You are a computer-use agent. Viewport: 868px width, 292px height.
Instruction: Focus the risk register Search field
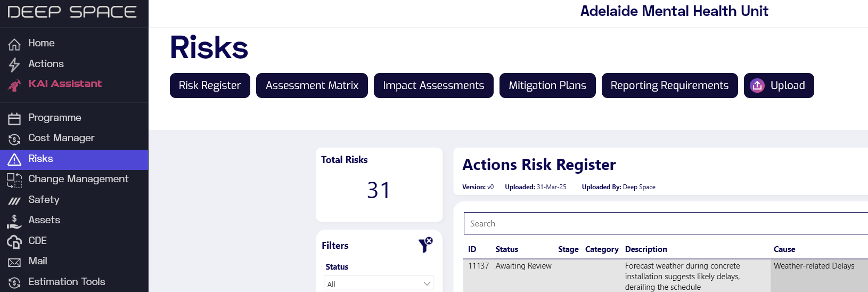(x=666, y=223)
